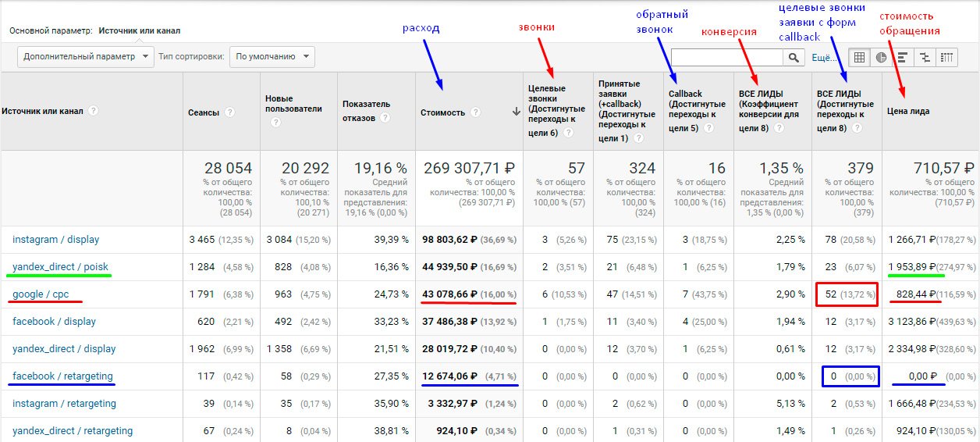980x442 pixels.
Task: Sort by the Стоимость column header
Action: click(442, 112)
